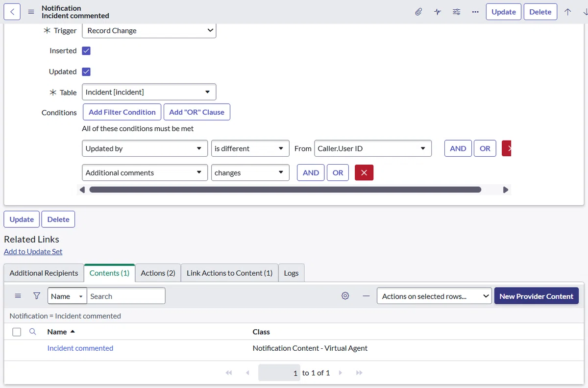Uncheck the Updated checkbox
The image size is (588, 388).
(86, 72)
